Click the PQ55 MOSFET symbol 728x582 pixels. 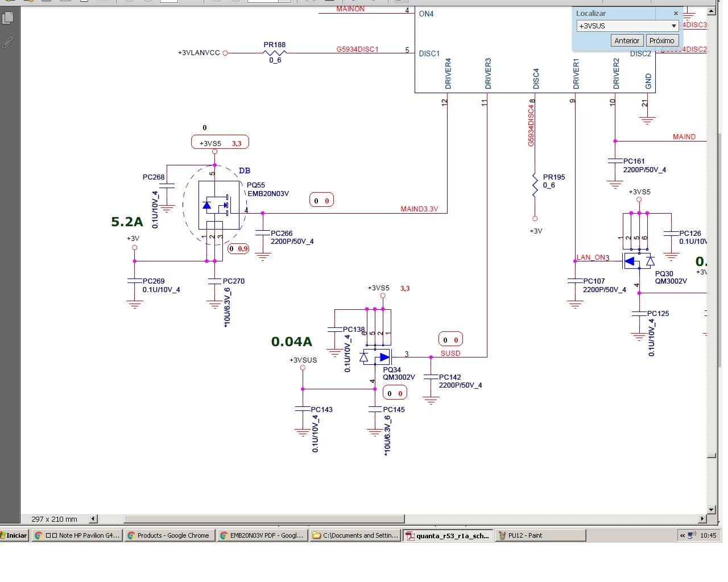(x=218, y=205)
